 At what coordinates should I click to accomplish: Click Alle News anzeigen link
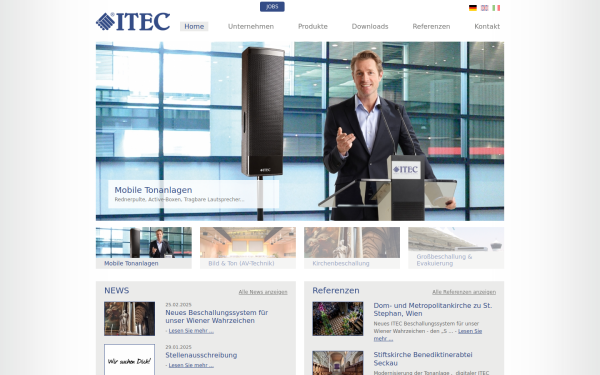tap(263, 292)
